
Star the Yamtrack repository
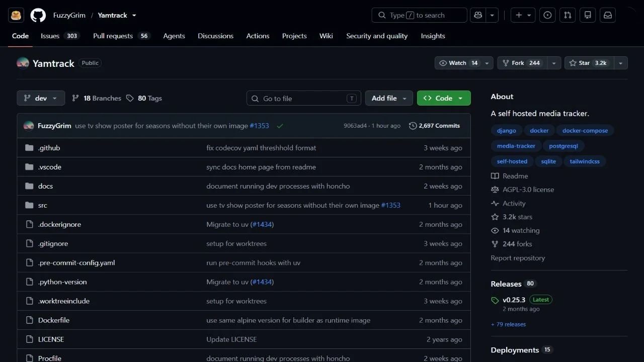pos(590,63)
